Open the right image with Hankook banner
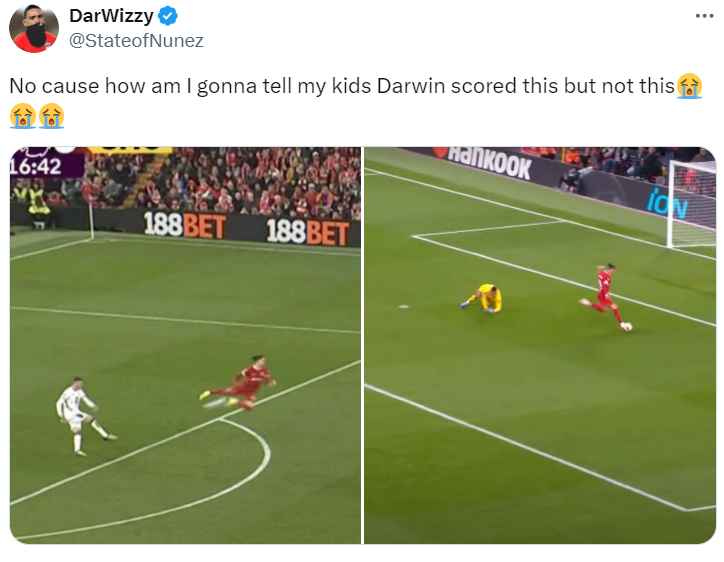Screen dimensions: 724x562 pyautogui.click(x=540, y=345)
